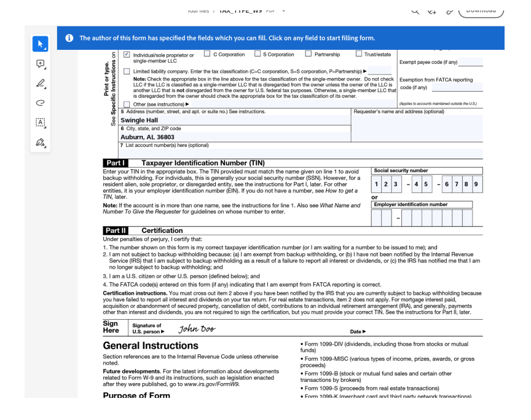Click the SSN box containing digit 2

(386, 184)
